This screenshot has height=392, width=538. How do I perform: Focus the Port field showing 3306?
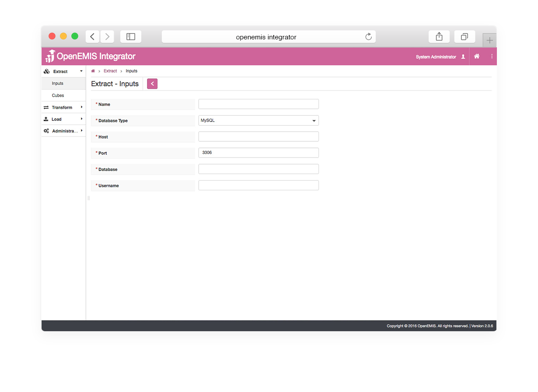click(x=259, y=153)
